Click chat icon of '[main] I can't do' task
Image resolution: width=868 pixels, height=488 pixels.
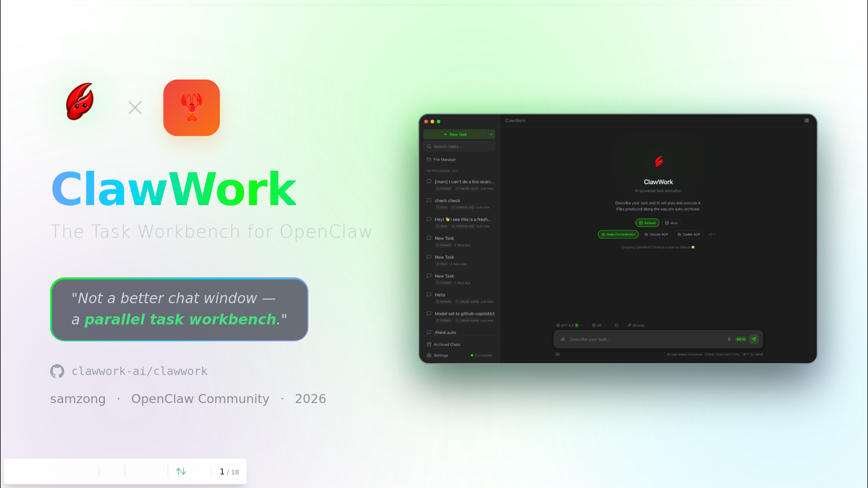(429, 182)
